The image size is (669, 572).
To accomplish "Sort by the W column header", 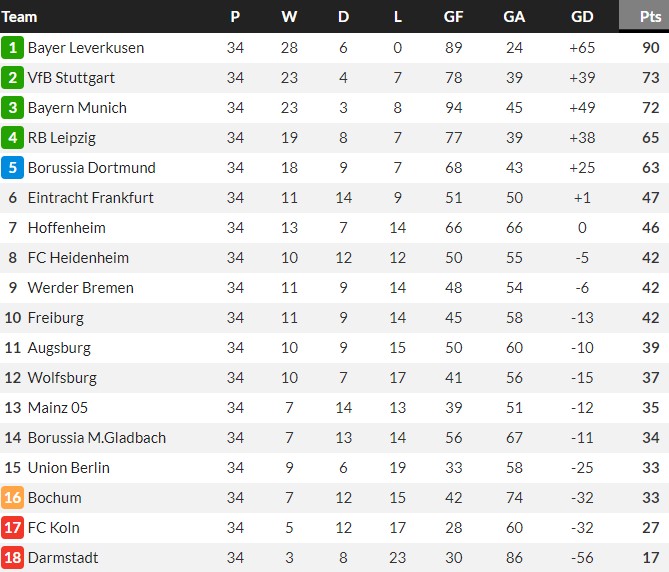I will point(289,16).
